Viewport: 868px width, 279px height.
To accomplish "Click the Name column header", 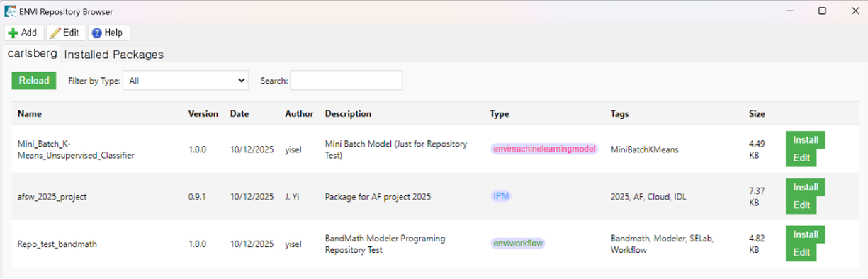I will (30, 113).
